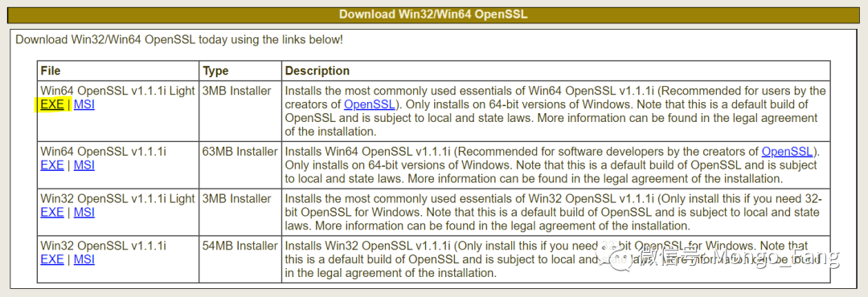Image resolution: width=868 pixels, height=297 pixels.
Task: Click '3MB Installer' in Win64 Light row
Action: click(237, 91)
